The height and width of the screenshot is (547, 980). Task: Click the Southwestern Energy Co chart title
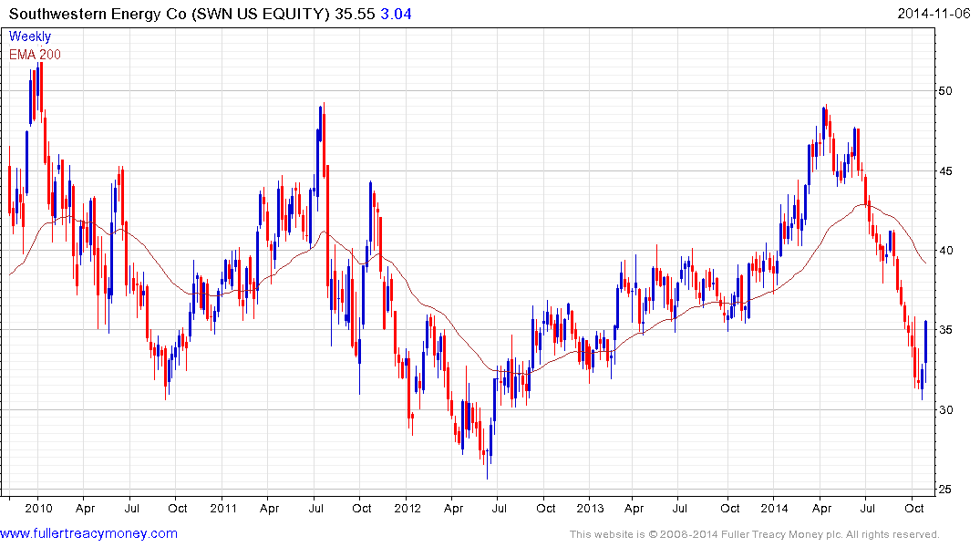click(169, 14)
